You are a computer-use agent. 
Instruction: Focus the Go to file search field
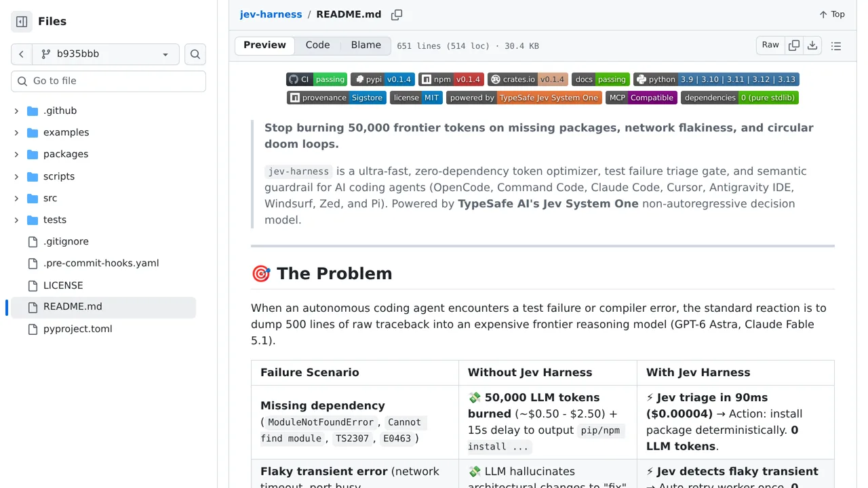108,81
